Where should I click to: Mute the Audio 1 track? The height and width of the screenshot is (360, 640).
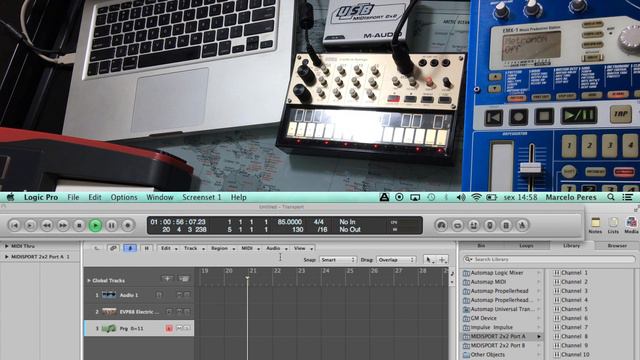click(179, 295)
